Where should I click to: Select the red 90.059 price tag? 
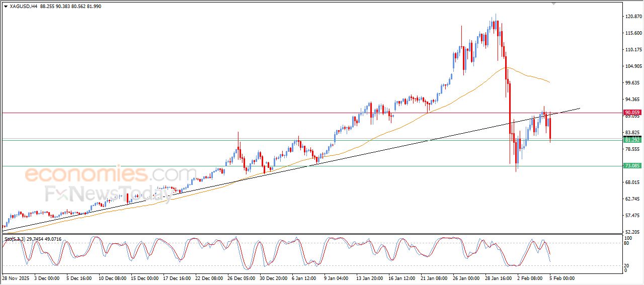[x=631, y=113]
